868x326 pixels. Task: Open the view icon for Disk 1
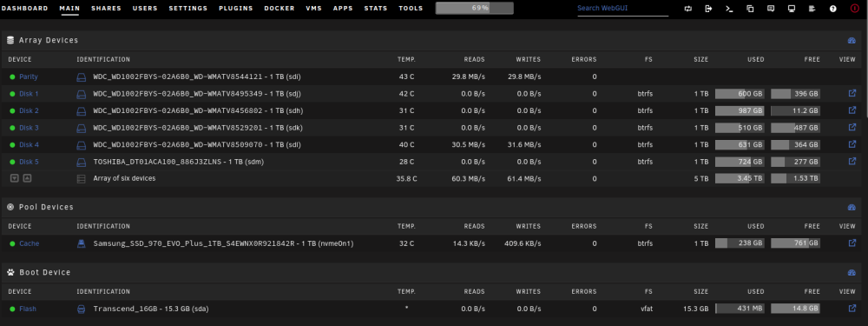pyautogui.click(x=852, y=93)
